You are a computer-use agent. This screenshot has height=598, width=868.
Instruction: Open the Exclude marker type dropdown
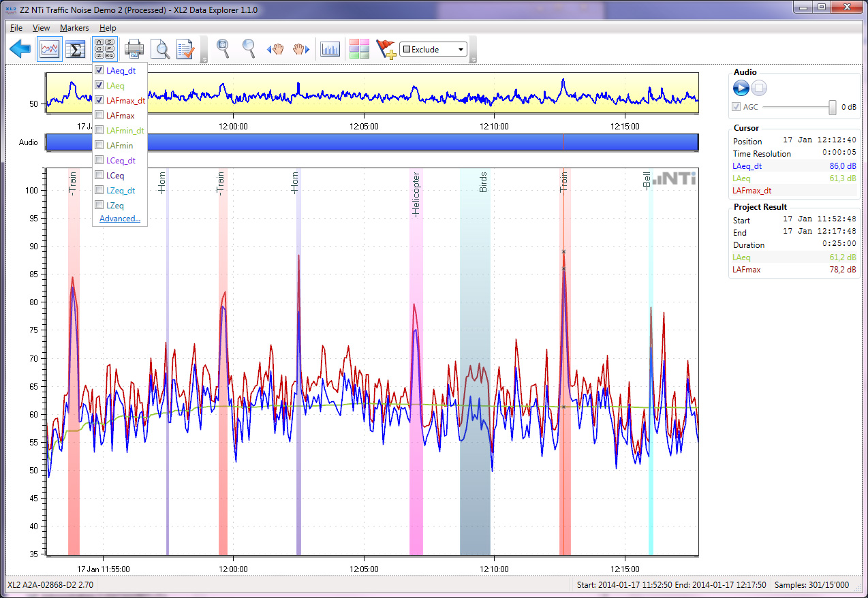(461, 49)
